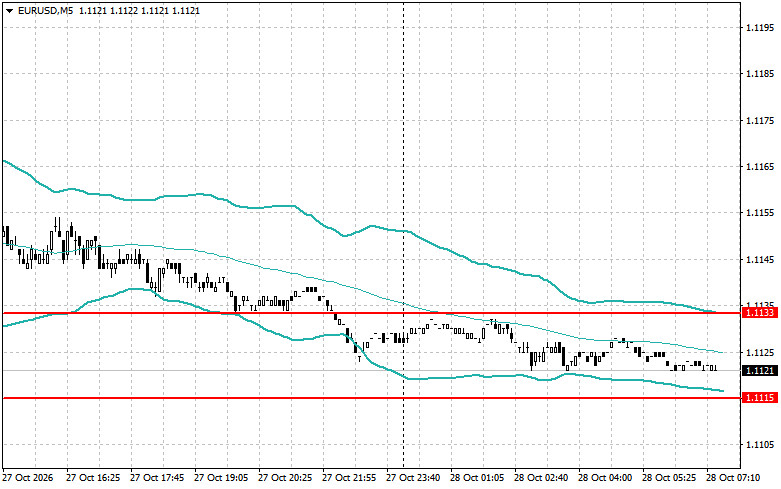Click the 28 Oct 02:40 time label
The width and height of the screenshot is (781, 489).
[541, 478]
